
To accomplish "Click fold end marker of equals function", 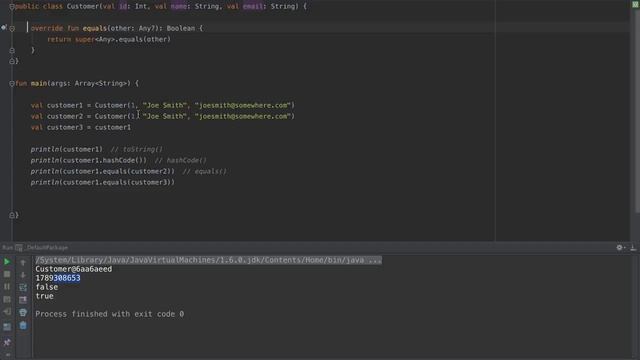I will coord(12,50).
